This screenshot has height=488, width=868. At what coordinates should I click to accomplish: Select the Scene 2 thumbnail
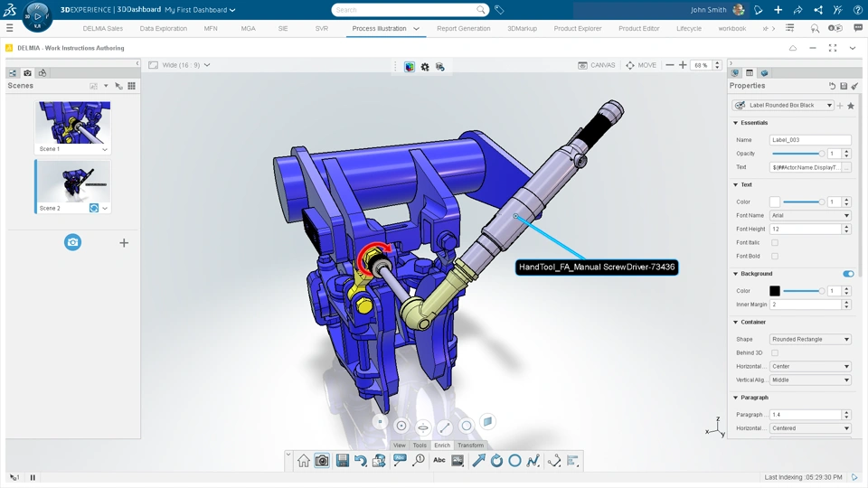[x=73, y=182]
